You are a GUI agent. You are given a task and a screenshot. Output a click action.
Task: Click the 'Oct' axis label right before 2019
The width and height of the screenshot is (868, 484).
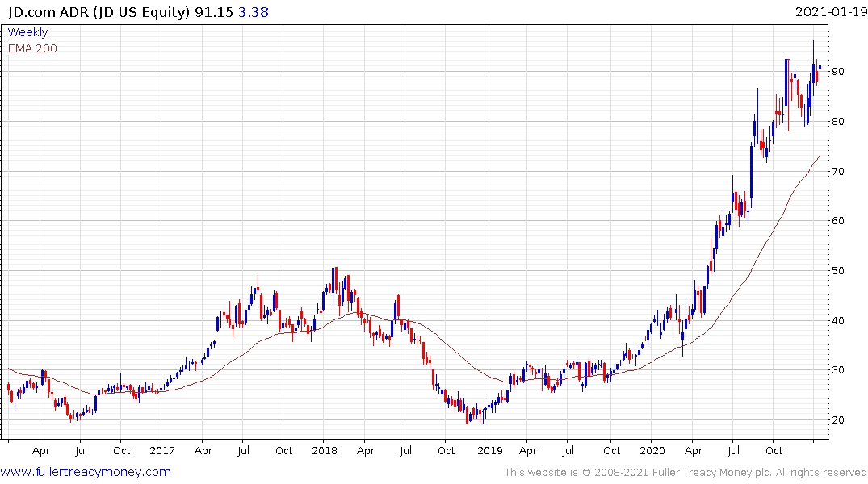(x=447, y=451)
